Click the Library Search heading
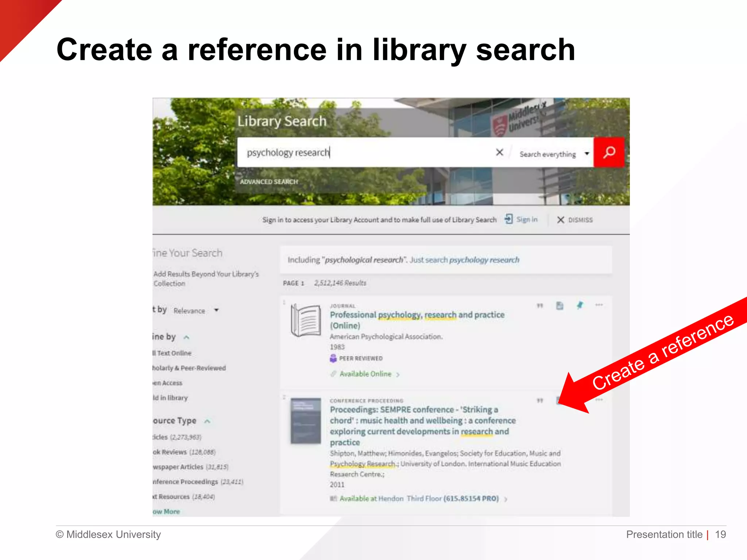 (282, 121)
